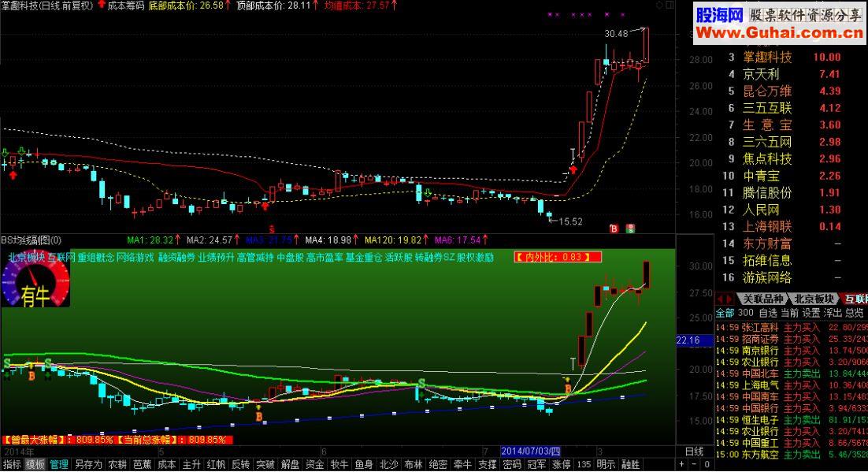Select the 300 filter
Image resolution: width=868 pixels, height=472 pixels.
(x=746, y=313)
